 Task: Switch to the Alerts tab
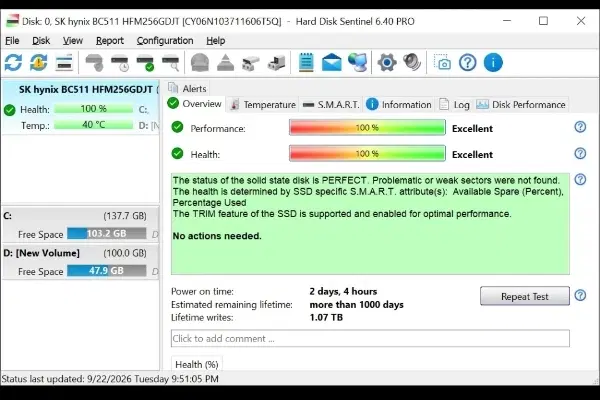pyautogui.click(x=188, y=88)
